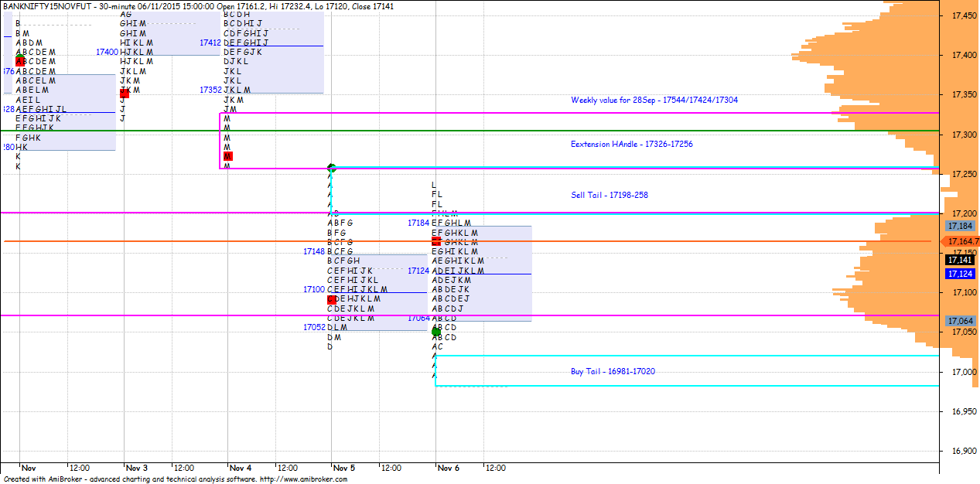Screen dimensions: 980x484
Task: Click the 'Nov 5' date label
Action: [344, 468]
